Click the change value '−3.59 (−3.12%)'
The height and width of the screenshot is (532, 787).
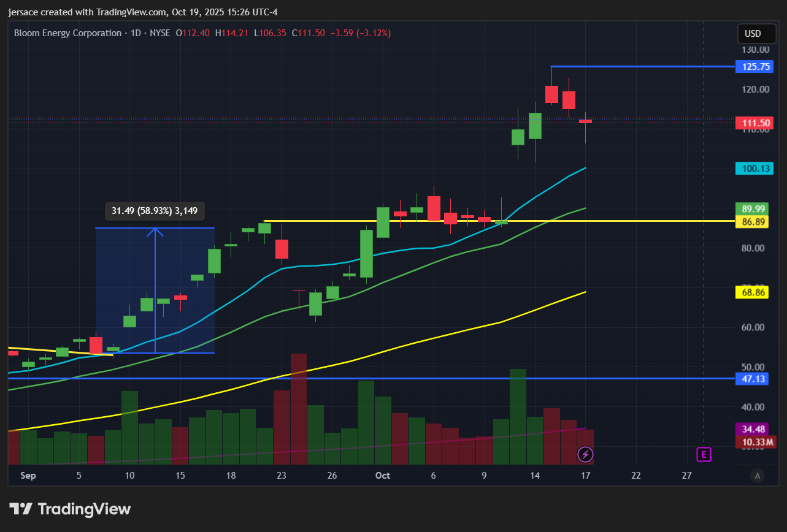click(361, 32)
